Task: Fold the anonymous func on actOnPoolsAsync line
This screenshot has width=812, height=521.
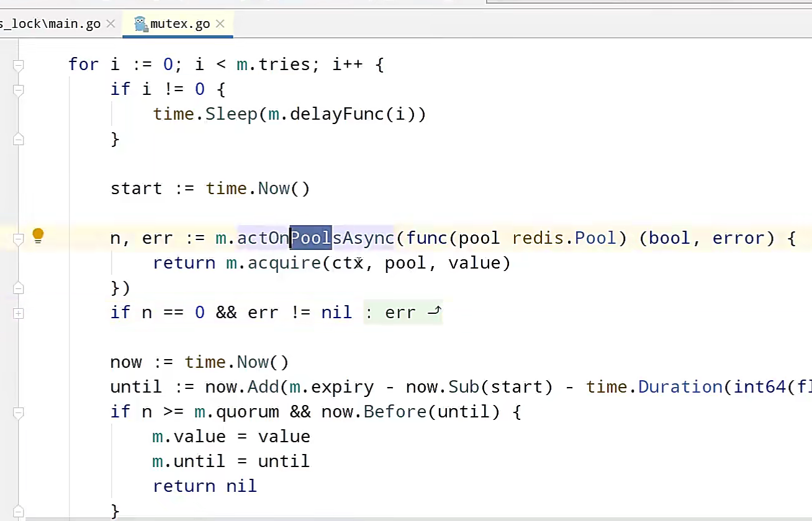Action: point(19,239)
